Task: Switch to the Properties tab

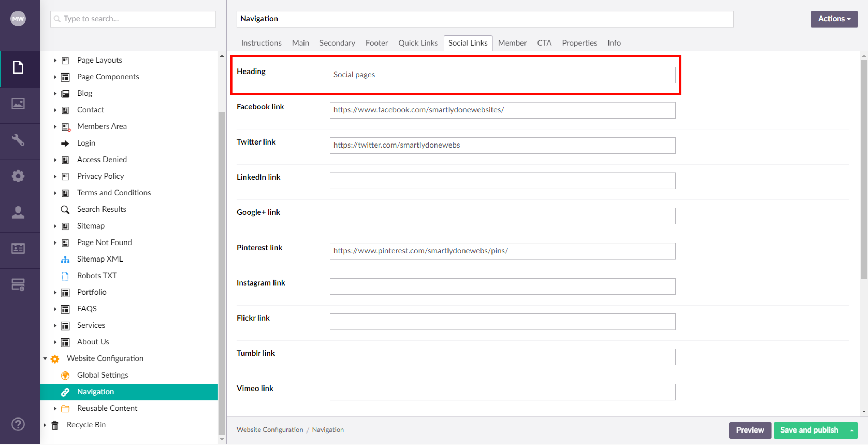Action: [x=579, y=43]
